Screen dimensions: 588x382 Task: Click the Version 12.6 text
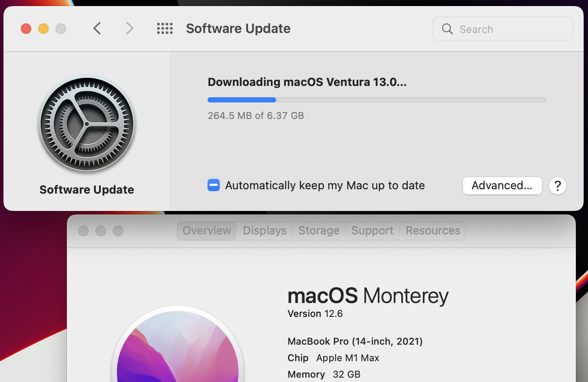pos(315,314)
